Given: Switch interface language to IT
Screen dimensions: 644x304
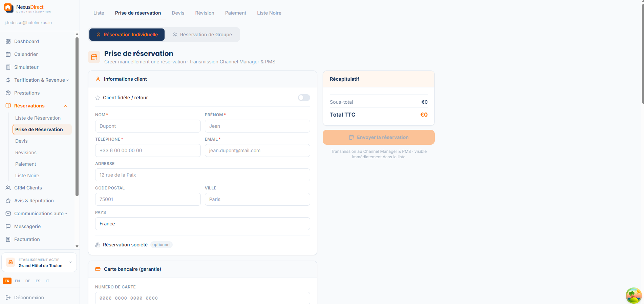Looking at the screenshot, I should [47, 281].
